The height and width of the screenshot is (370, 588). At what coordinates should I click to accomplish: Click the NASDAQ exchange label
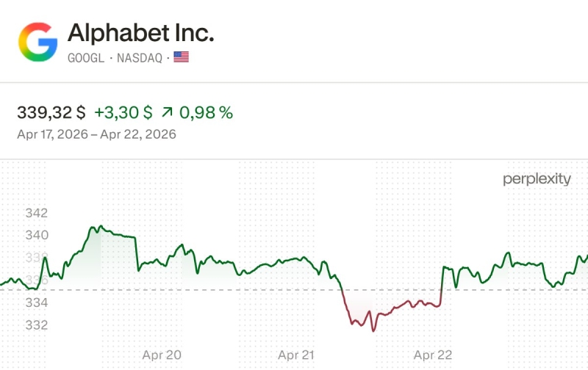(140, 57)
